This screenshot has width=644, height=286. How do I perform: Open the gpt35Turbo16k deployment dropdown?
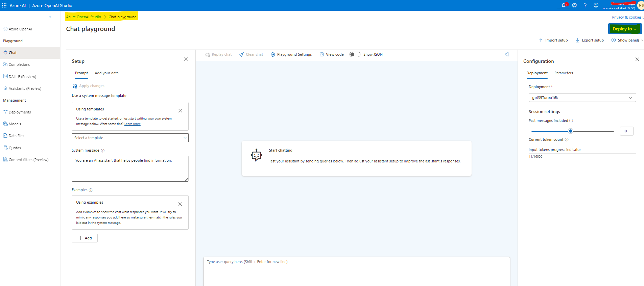(582, 98)
